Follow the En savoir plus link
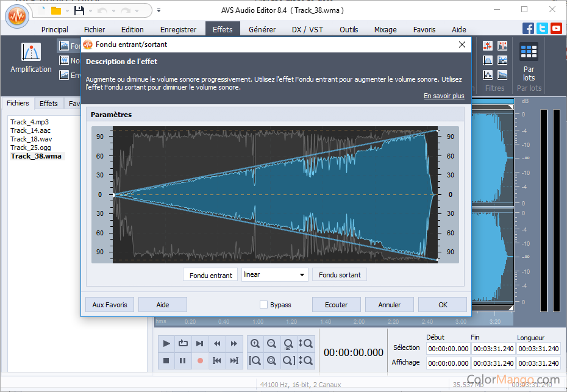 444,96
